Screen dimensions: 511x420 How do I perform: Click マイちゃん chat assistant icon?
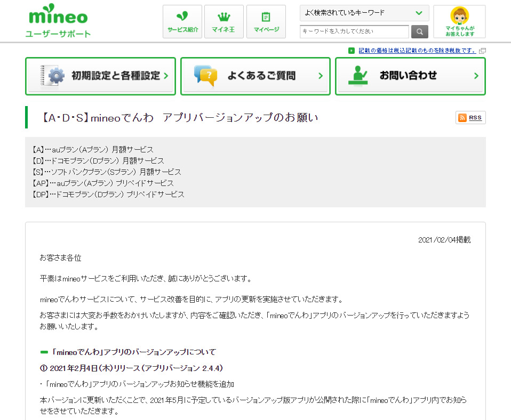[x=459, y=22]
